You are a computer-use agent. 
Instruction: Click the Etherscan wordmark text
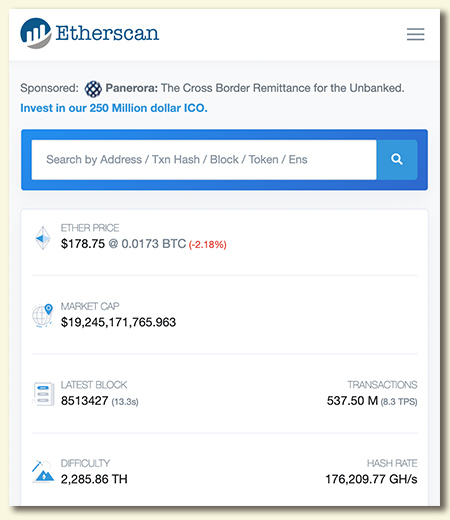point(107,33)
